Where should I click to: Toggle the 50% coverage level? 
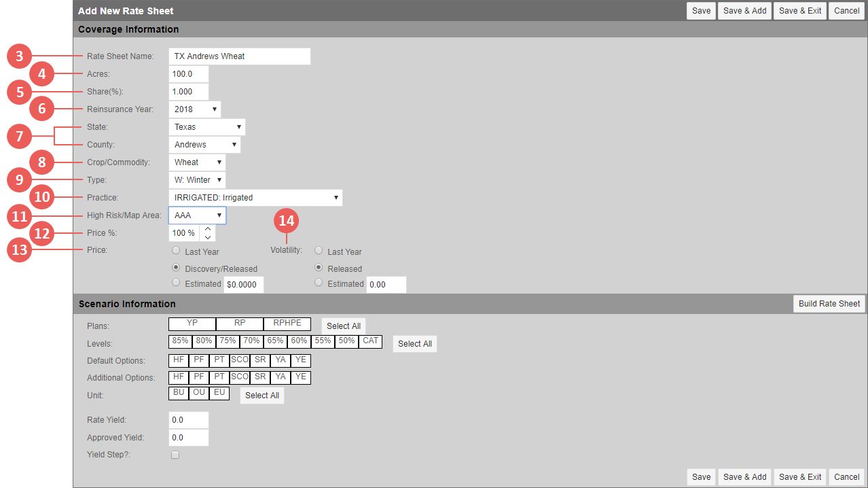pos(346,342)
